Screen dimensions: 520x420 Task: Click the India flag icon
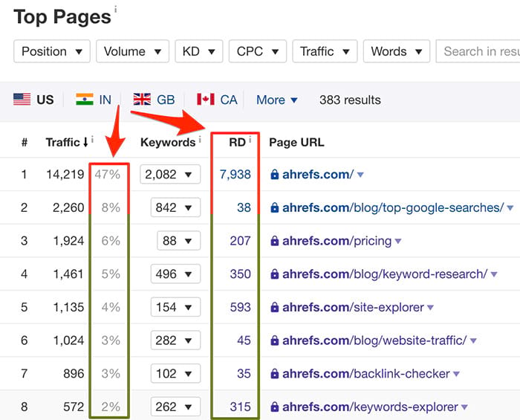(85, 100)
